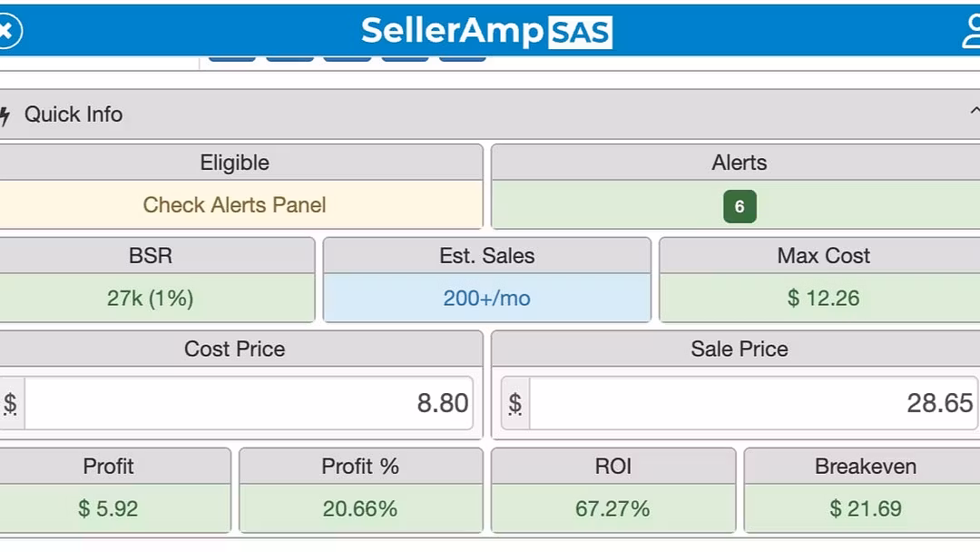Click the X close icon in header

pos(7,31)
